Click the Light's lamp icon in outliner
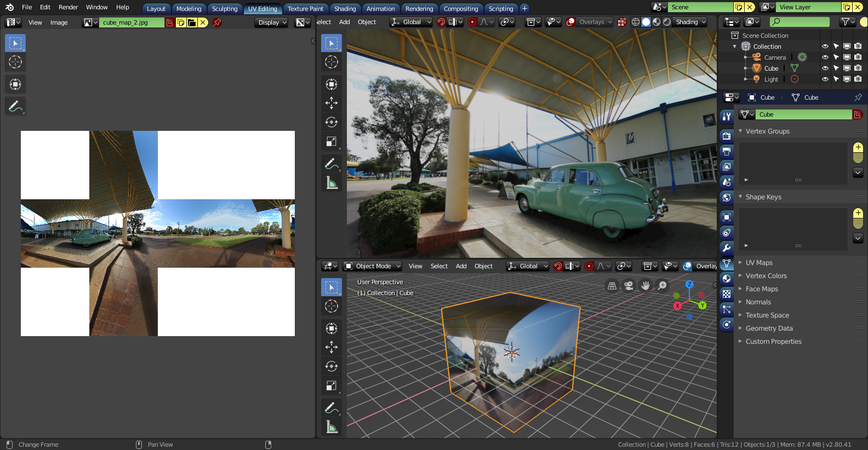 point(757,79)
